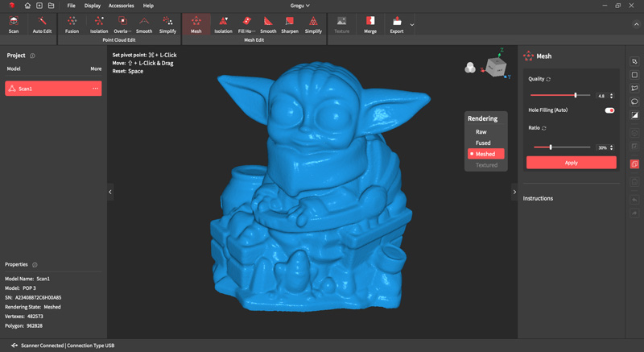Expand the Export options arrow
The width and height of the screenshot is (644, 352).
(x=412, y=25)
